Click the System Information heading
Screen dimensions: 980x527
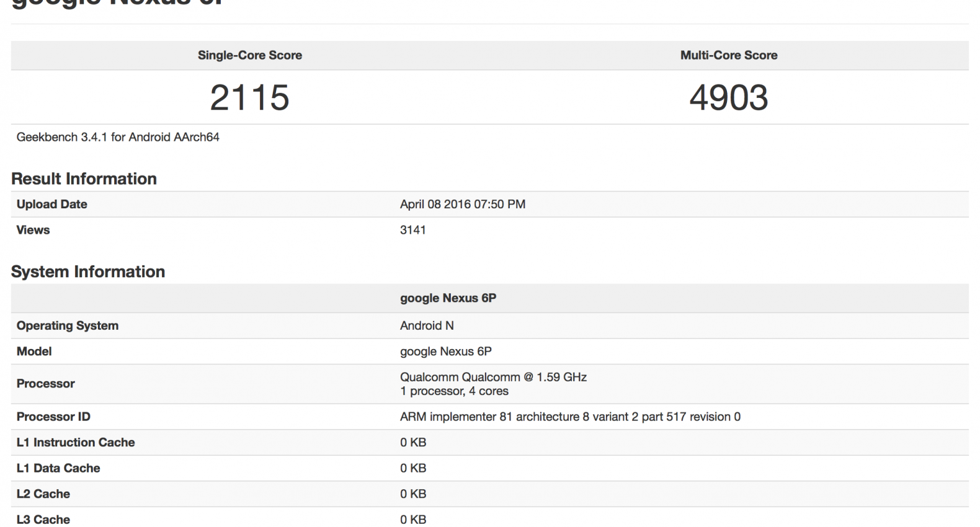[x=88, y=272]
